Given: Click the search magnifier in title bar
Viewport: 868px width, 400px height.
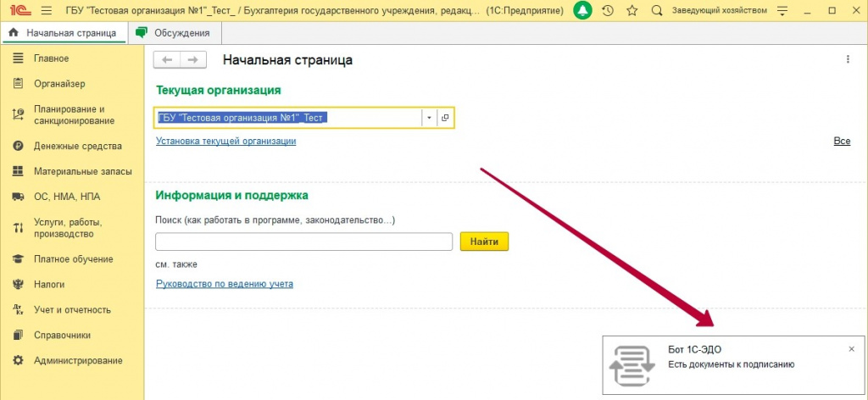Looking at the screenshot, I should [657, 10].
